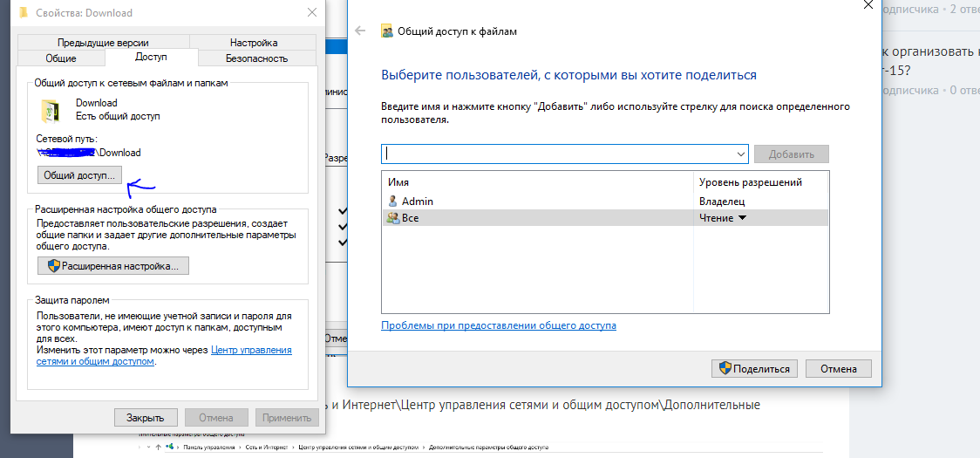Click the shield icon on the Расширенная настройка button

tap(54, 265)
